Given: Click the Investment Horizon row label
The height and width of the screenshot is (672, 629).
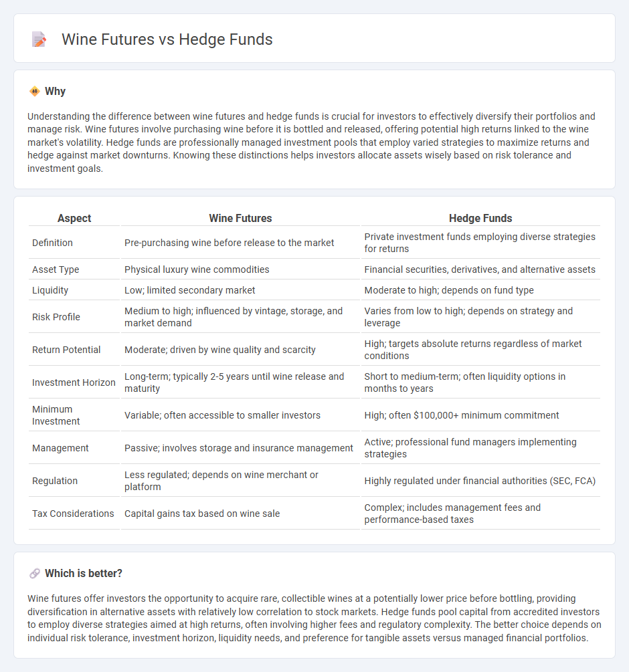Looking at the screenshot, I should 74,382.
